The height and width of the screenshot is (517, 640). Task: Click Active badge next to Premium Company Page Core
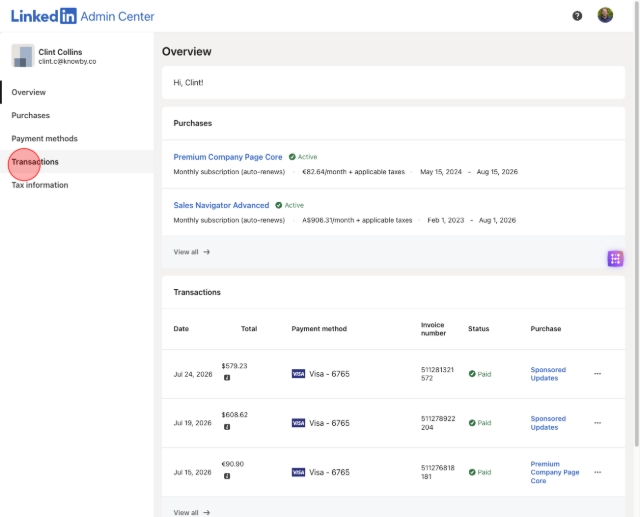point(303,157)
